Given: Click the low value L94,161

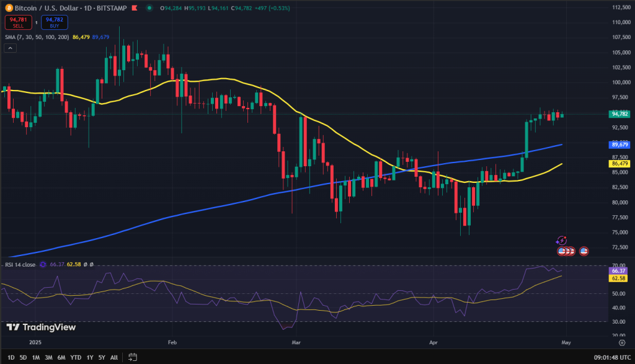Looking at the screenshot, I should coord(219,8).
